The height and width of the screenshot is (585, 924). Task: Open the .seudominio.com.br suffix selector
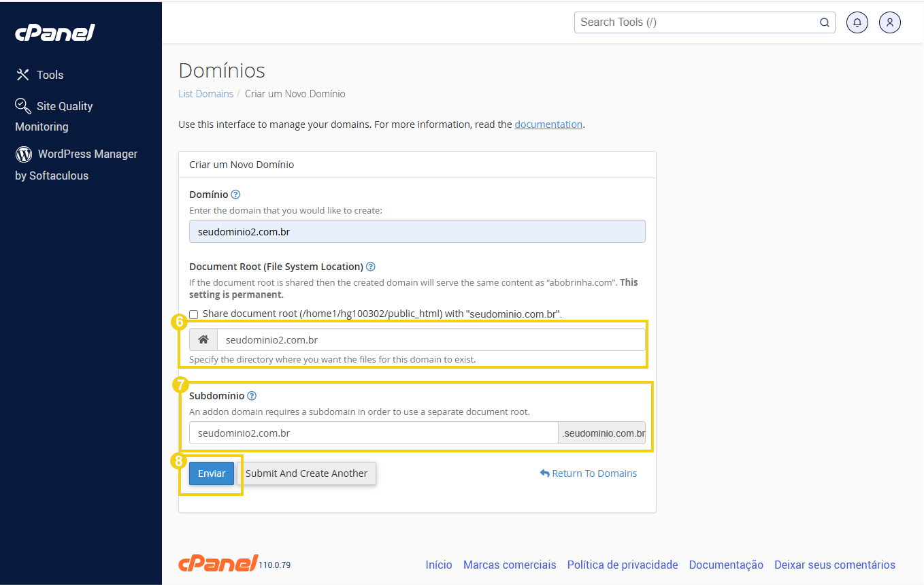601,433
